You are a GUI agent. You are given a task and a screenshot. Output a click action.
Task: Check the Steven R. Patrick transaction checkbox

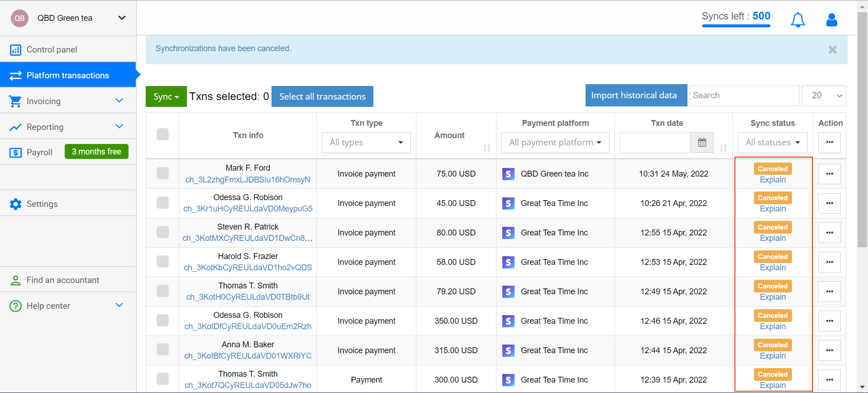click(x=162, y=232)
